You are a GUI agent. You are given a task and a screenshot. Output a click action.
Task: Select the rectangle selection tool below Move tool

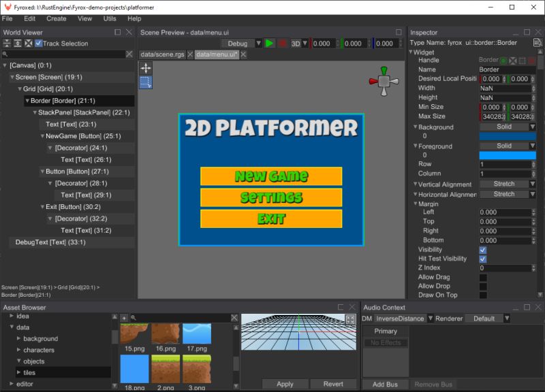(146, 82)
